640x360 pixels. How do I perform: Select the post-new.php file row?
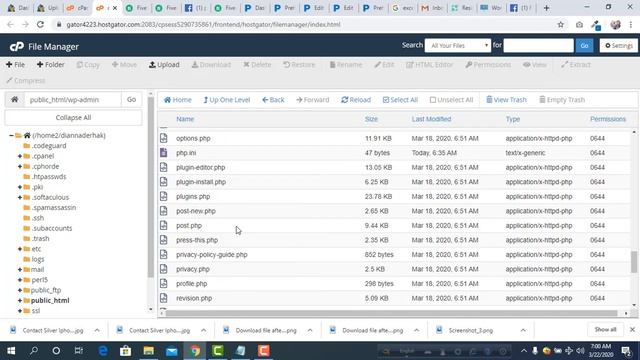395,211
